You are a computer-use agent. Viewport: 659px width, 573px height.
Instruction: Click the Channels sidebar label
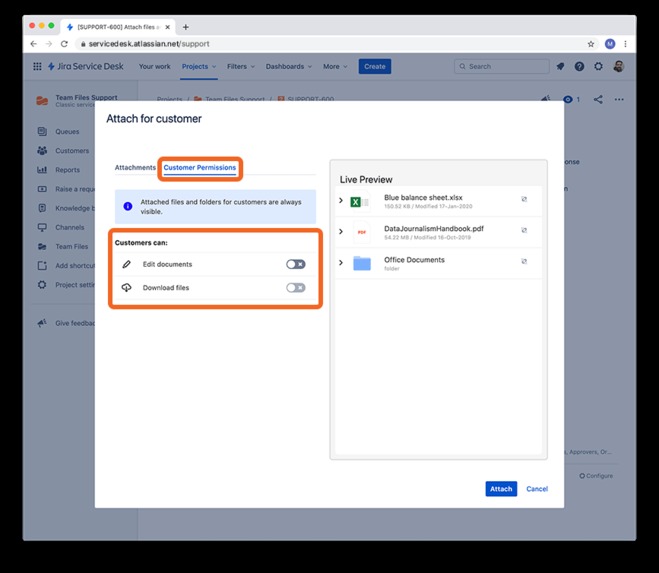[70, 227]
